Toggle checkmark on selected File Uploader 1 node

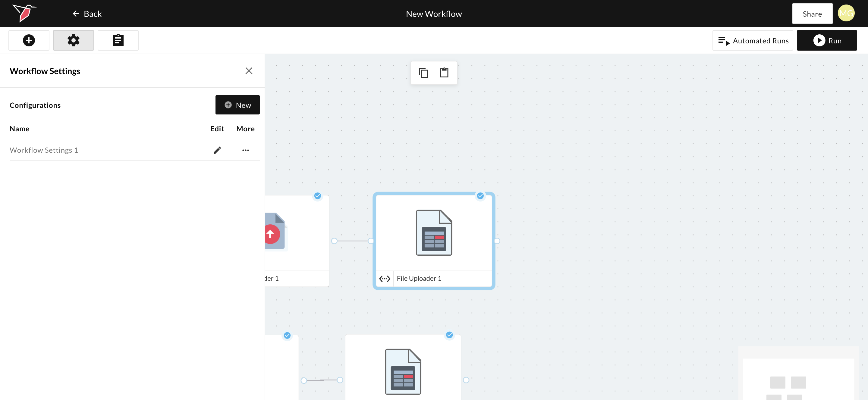480,195
